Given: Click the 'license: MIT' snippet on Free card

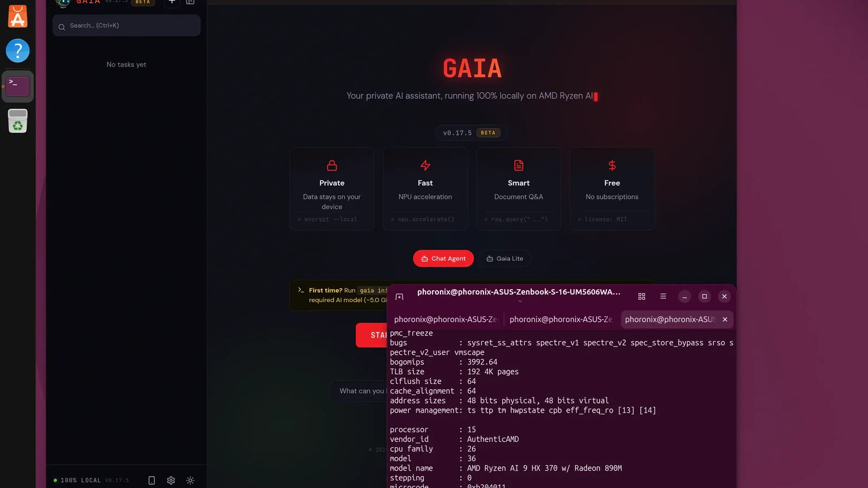Looking at the screenshot, I should (x=602, y=220).
